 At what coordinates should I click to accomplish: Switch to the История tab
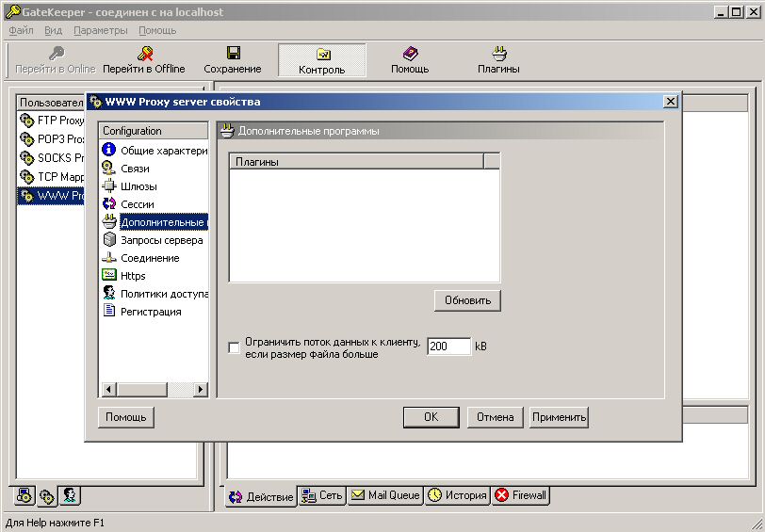tap(457, 495)
